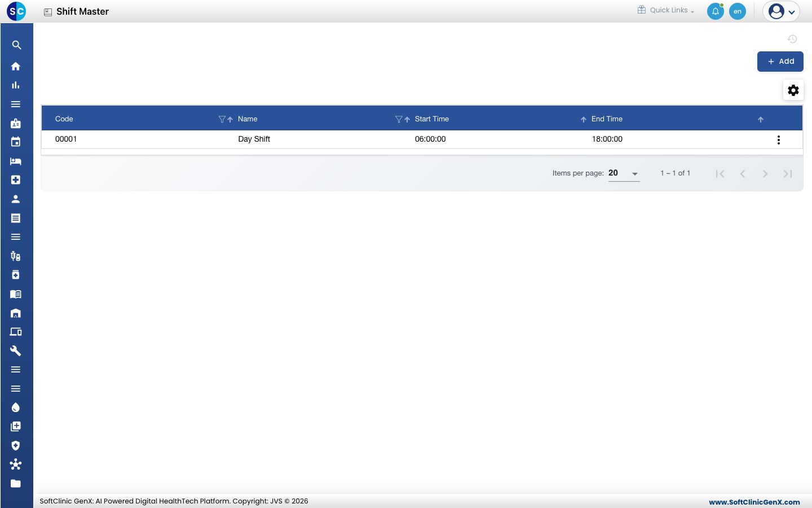Screen dimensions: 812x508
Task: Open the network hub sidebar icon
Action: pyautogui.click(x=16, y=465)
